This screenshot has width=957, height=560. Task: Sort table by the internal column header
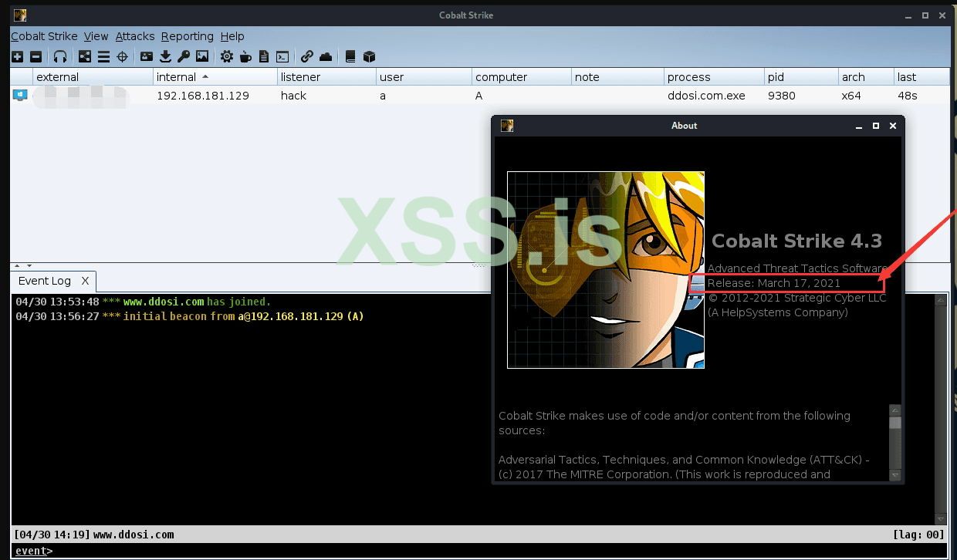pyautogui.click(x=176, y=77)
